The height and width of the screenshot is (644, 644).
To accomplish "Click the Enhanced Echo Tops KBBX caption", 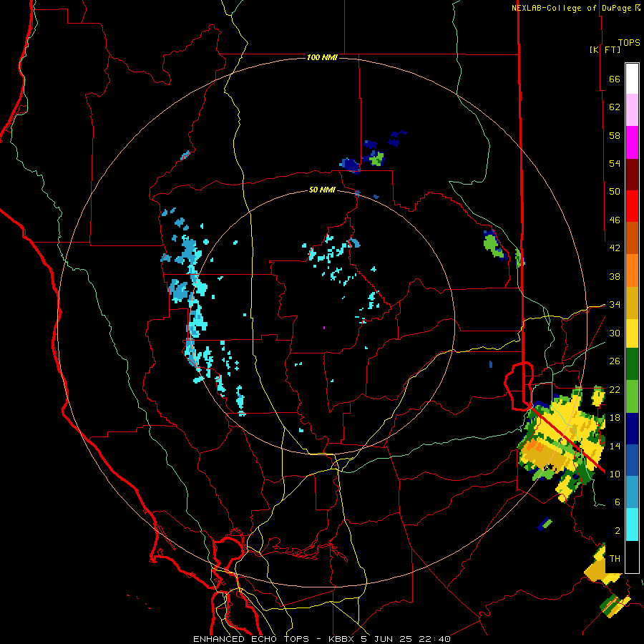I will pos(322,639).
